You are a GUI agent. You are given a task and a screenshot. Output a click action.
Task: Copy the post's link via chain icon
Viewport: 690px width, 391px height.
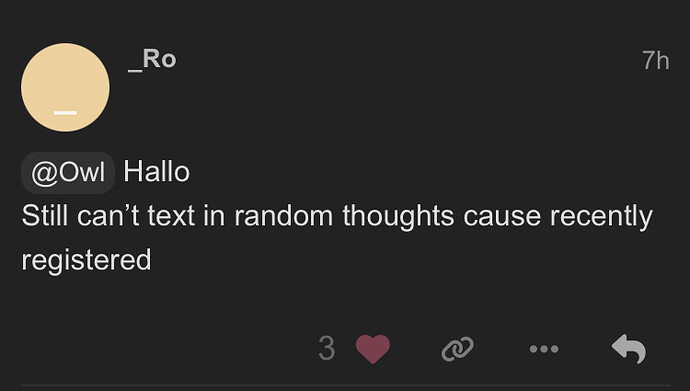tap(458, 349)
